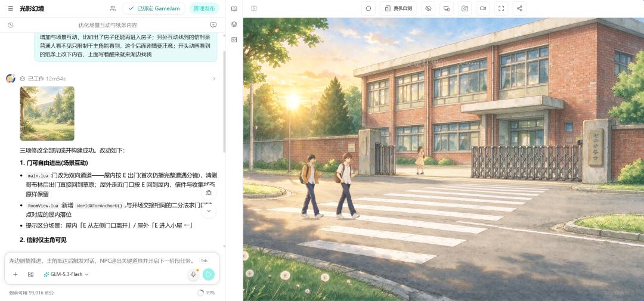Click the assistant avatar icon
The width and height of the screenshot is (644, 301).
tap(11, 79)
